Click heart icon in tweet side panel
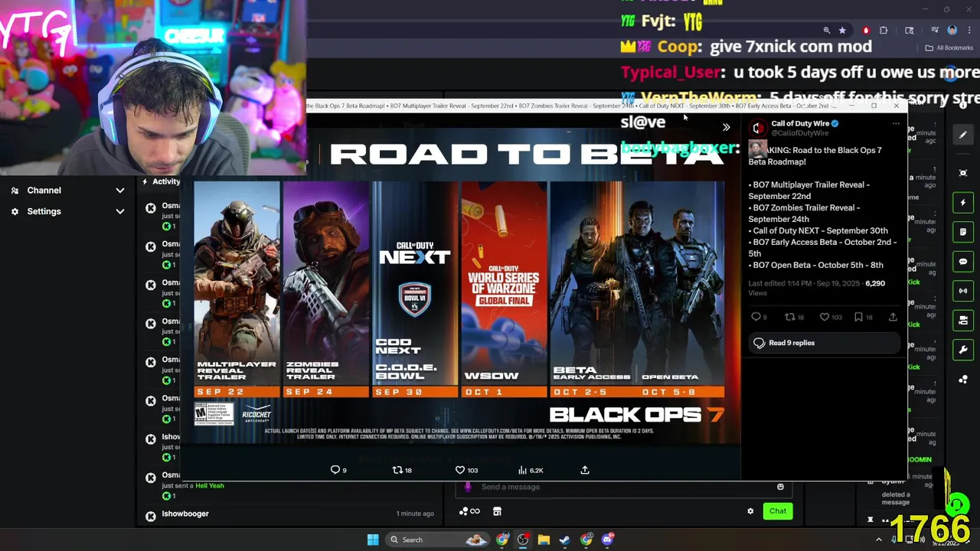This screenshot has width=980, height=551. [825, 317]
